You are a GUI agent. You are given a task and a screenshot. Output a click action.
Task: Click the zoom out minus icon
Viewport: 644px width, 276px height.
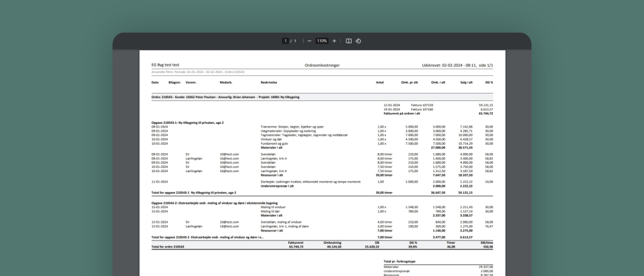[x=309, y=41]
